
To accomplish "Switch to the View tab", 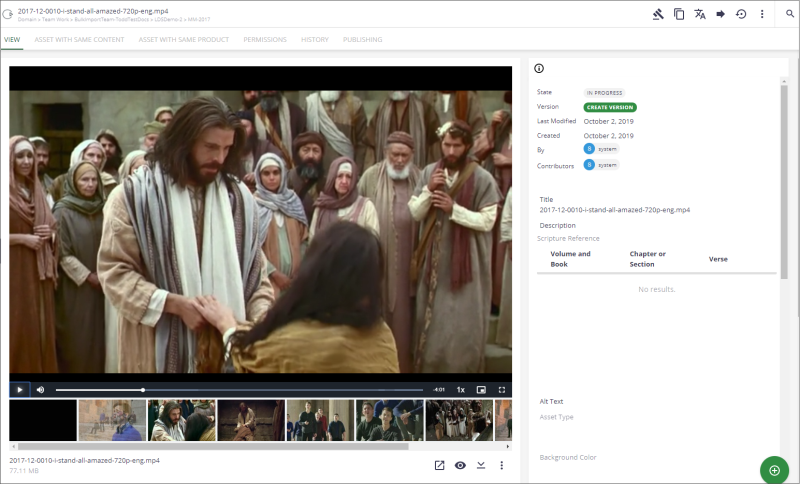I will coord(12,39).
